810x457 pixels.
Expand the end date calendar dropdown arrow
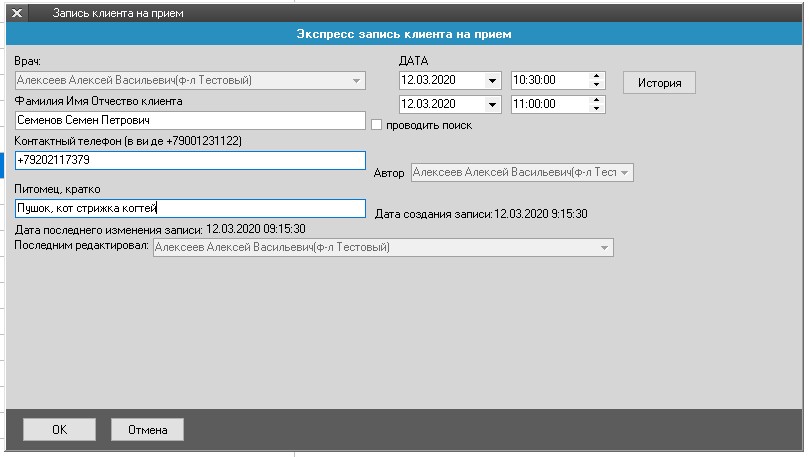pyautogui.click(x=492, y=105)
